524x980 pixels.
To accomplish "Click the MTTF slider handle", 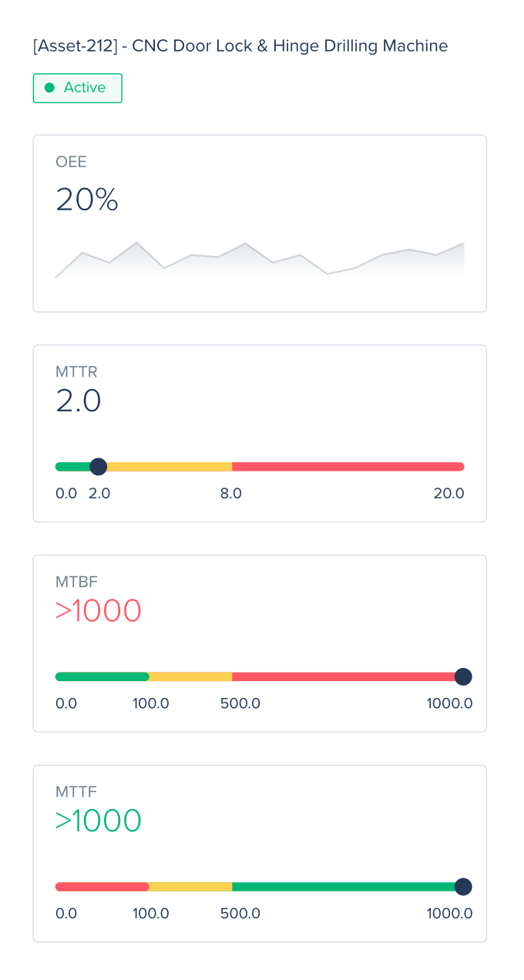I will click(462, 887).
